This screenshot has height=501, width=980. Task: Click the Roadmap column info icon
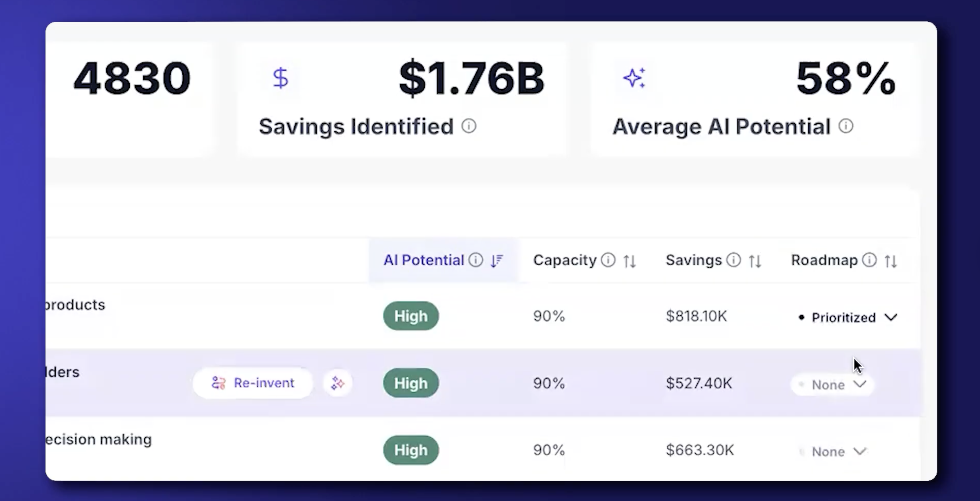click(x=869, y=260)
